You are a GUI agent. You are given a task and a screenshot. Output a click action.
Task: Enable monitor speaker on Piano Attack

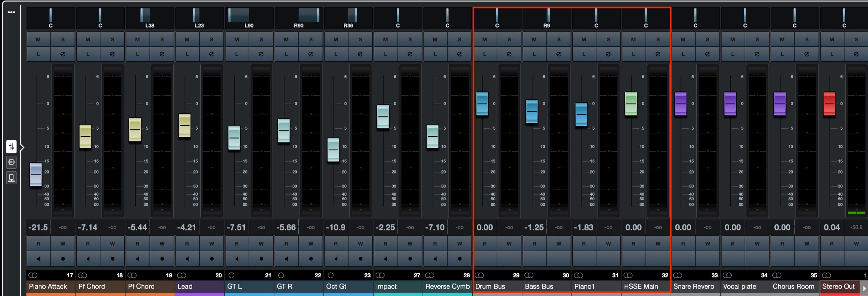click(38, 259)
